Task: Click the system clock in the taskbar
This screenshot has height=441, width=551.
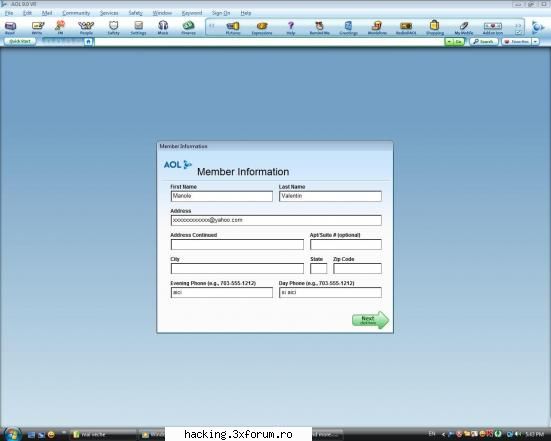Action: click(535, 435)
